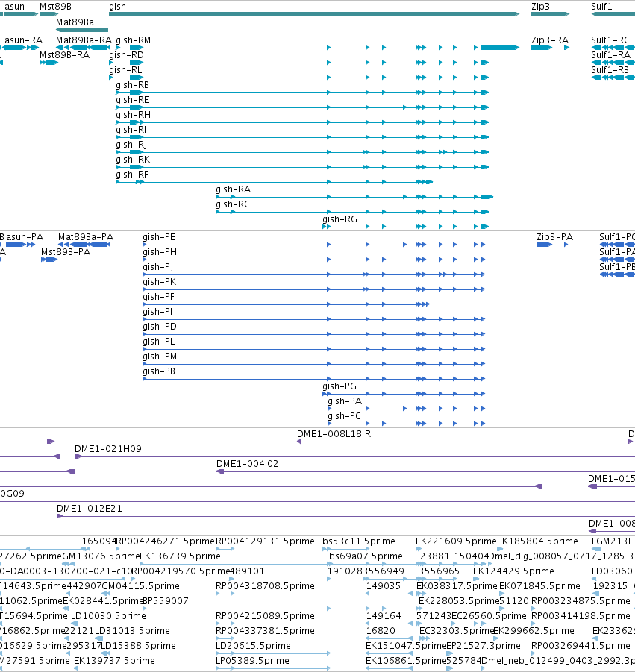Select the LP05389.5prime EST label

click(252, 661)
